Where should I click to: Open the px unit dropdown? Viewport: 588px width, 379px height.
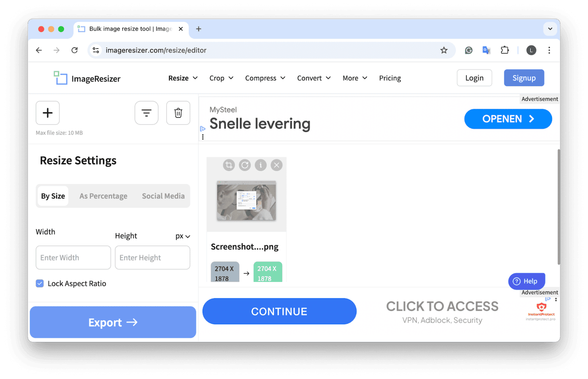pos(183,236)
